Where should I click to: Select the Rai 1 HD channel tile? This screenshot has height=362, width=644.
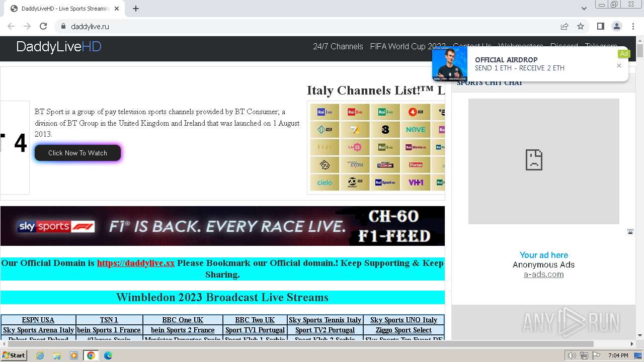325,112
